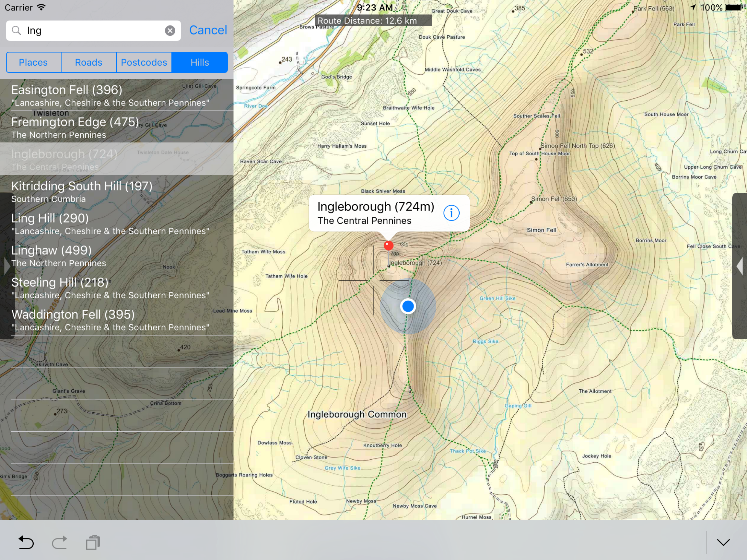
Task: Tap Simon Fell North Top (626) label
Action: pyautogui.click(x=577, y=146)
